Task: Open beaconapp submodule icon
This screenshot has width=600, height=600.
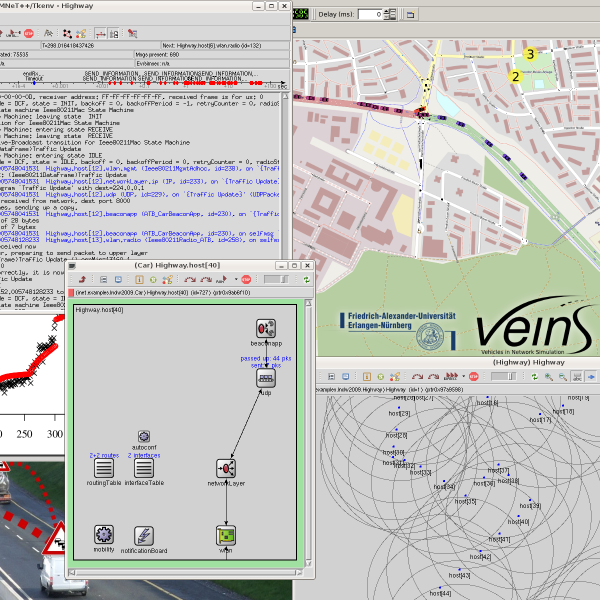Action: click(266, 328)
